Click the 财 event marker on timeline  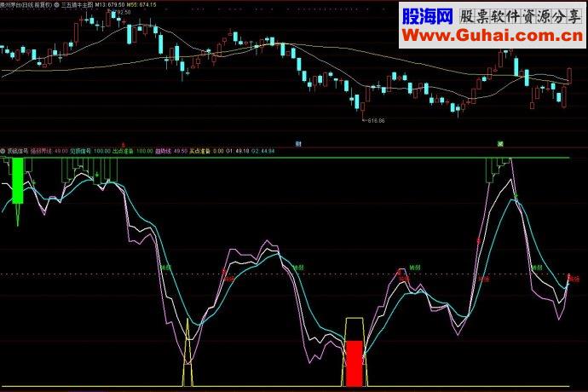298,144
